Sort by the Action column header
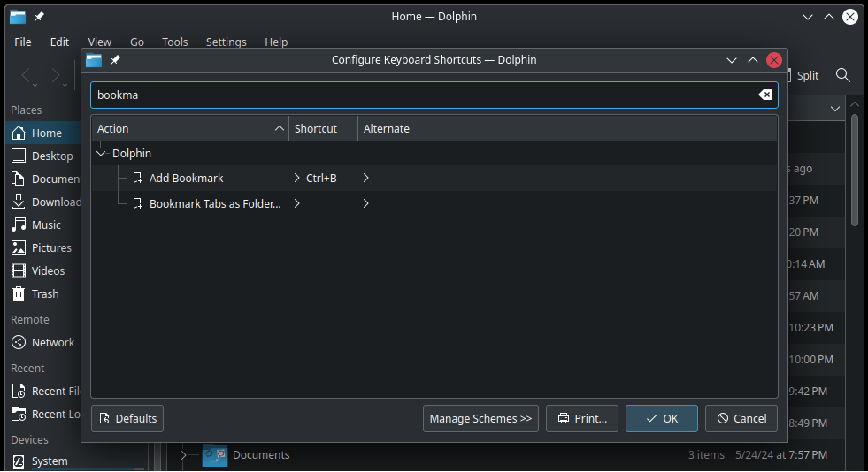Viewport: 868px width, 472px height. [x=190, y=128]
